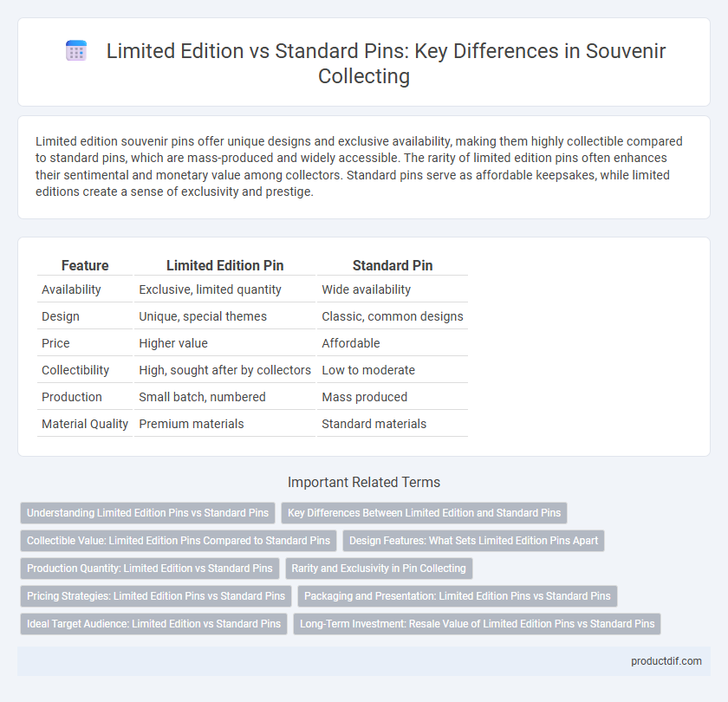Click the productdif.com footer link
The height and width of the screenshot is (702, 728).
[x=666, y=661]
